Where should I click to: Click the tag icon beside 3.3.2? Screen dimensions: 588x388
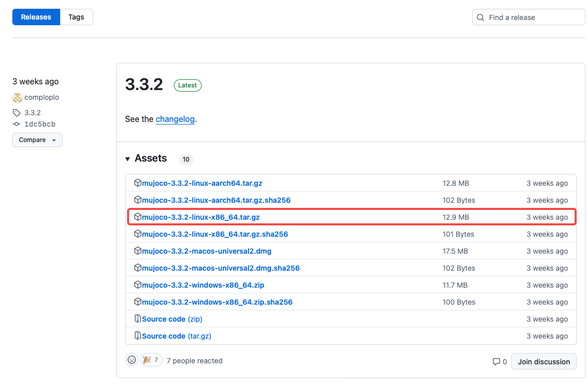click(16, 113)
